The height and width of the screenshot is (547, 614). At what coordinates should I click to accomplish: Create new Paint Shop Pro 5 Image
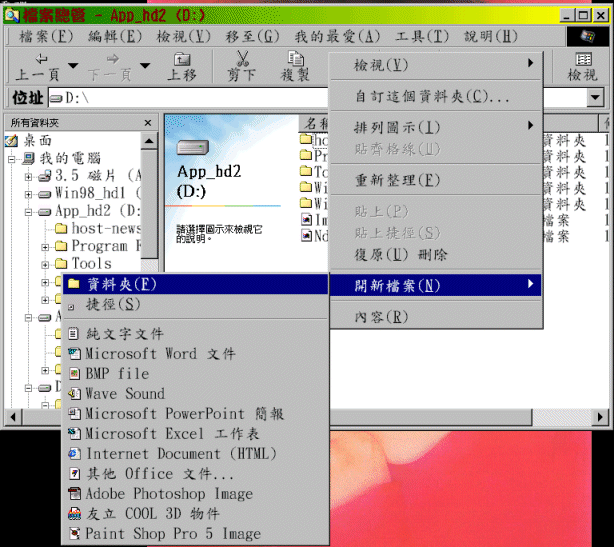(x=172, y=534)
